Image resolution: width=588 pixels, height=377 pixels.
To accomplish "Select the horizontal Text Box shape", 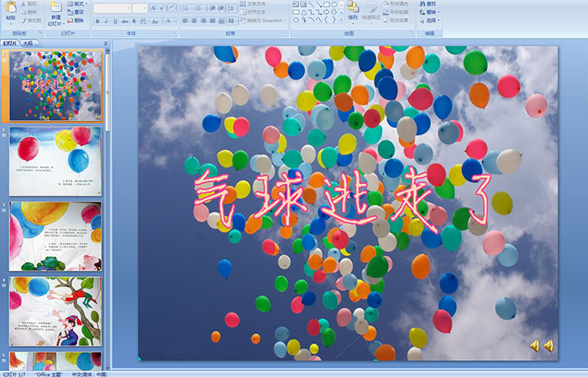I will (296, 4).
